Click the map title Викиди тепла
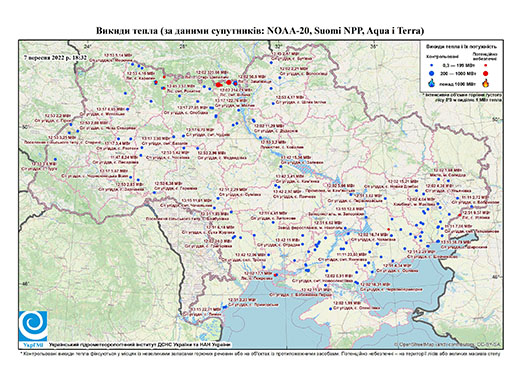 [x=127, y=31]
